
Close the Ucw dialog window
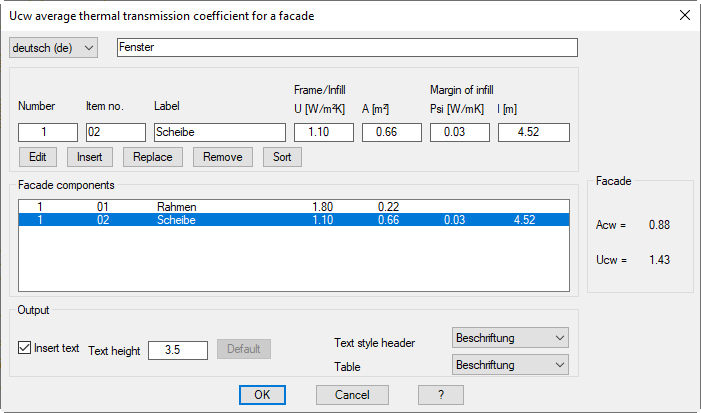coord(684,15)
